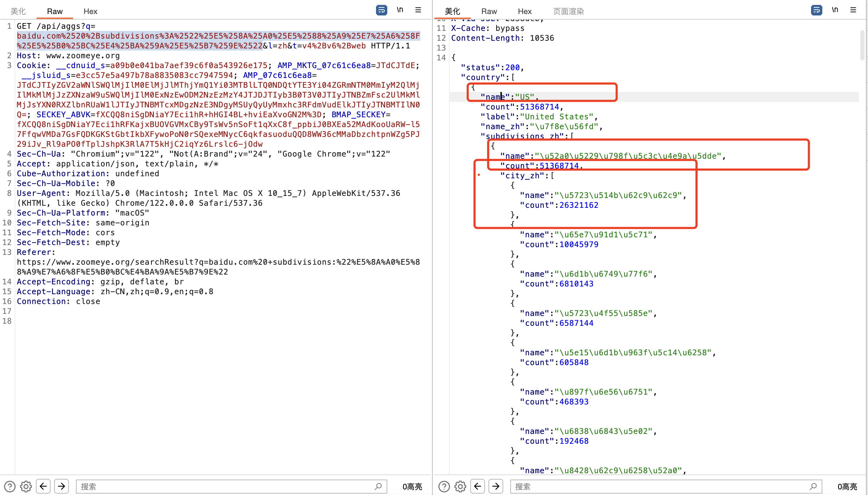Toggle word wrap icon in response panel

(x=816, y=10)
